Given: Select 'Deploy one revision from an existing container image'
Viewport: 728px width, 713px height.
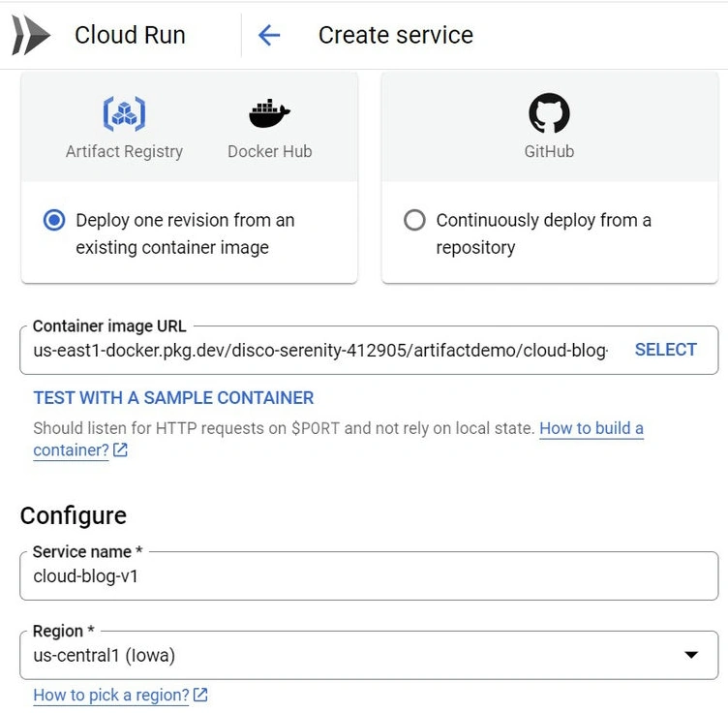Looking at the screenshot, I should pos(54,220).
